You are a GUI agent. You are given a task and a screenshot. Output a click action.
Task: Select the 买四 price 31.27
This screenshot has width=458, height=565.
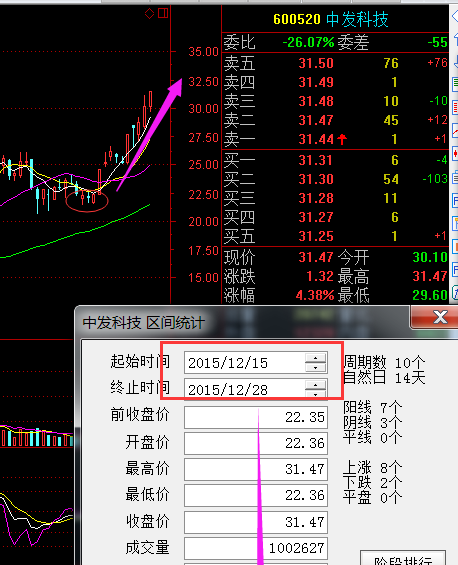coord(315,217)
